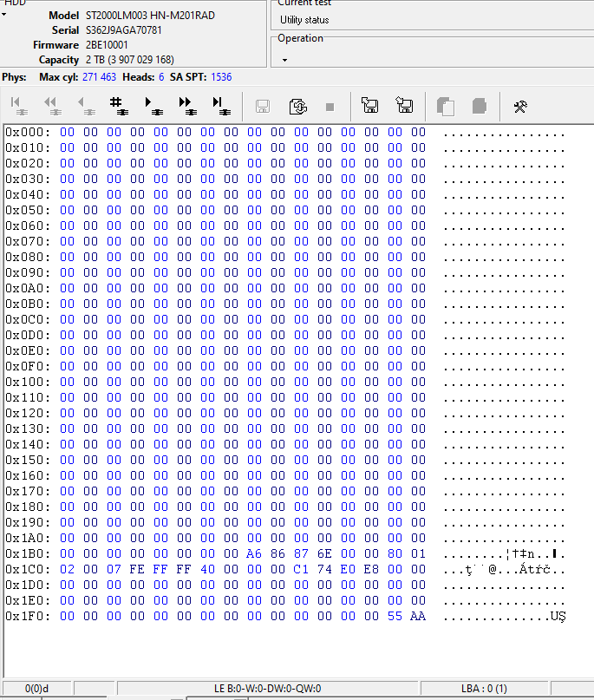Click the go to first sector icon
The image size is (594, 700).
(x=18, y=106)
